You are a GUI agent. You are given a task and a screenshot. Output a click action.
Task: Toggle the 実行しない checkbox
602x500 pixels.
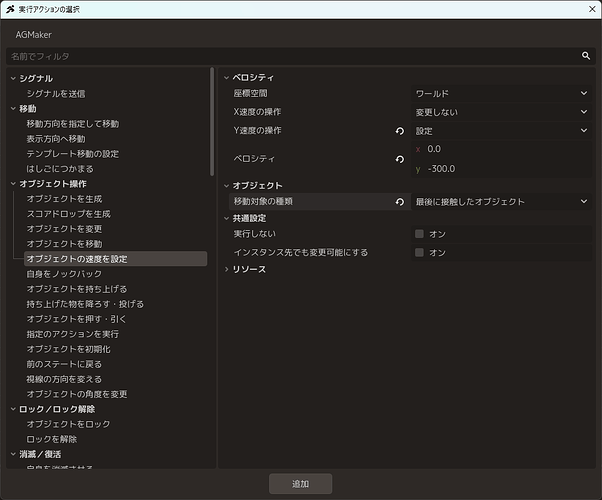[x=419, y=234]
